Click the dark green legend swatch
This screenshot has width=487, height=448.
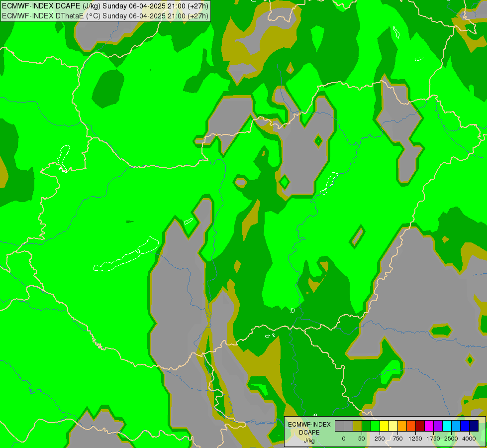coord(366,426)
